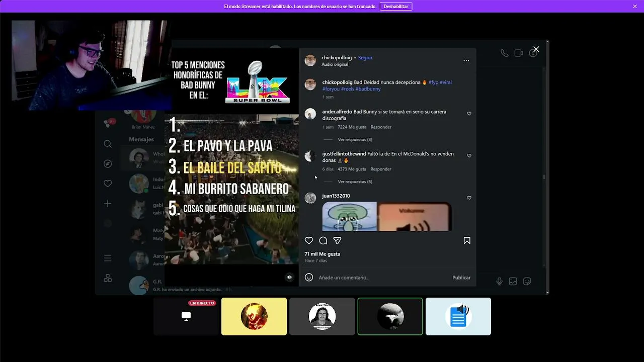The image size is (644, 362).
Task: View the Squidward volume GIF in comment
Action: click(386, 217)
